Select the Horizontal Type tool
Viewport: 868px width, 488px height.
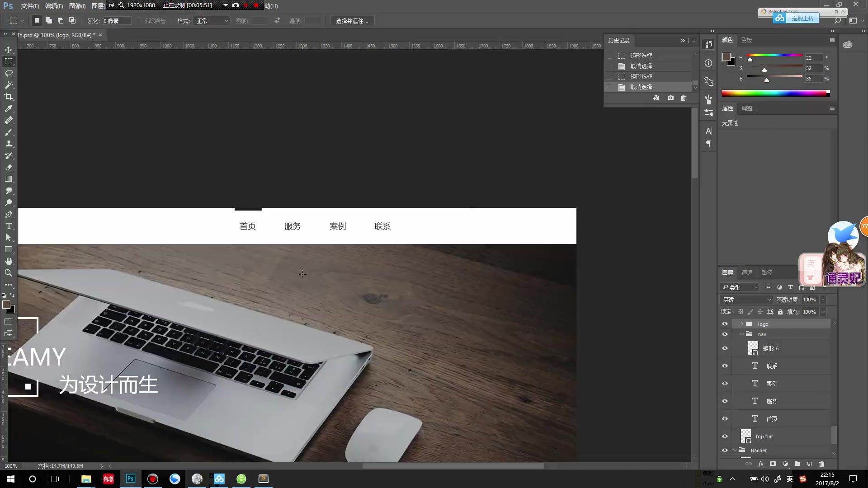click(9, 226)
